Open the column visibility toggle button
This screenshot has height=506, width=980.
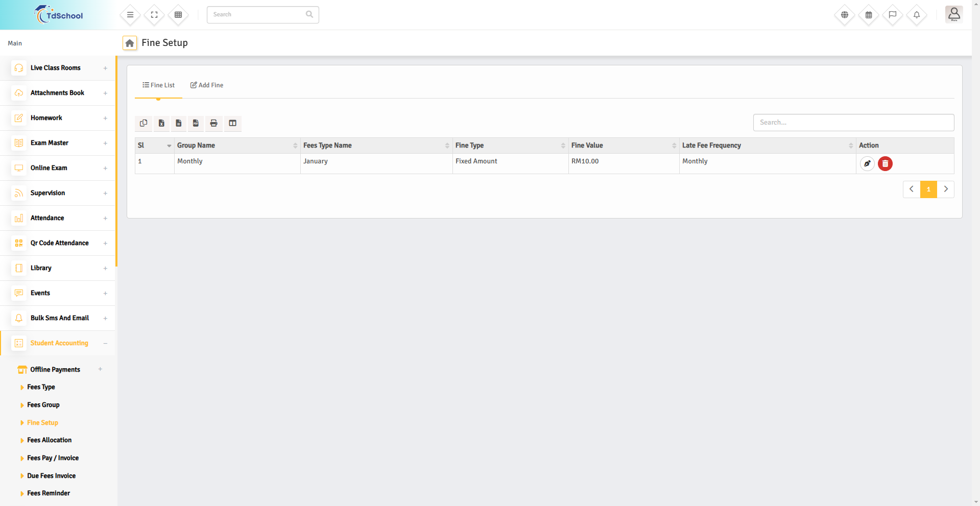(232, 123)
